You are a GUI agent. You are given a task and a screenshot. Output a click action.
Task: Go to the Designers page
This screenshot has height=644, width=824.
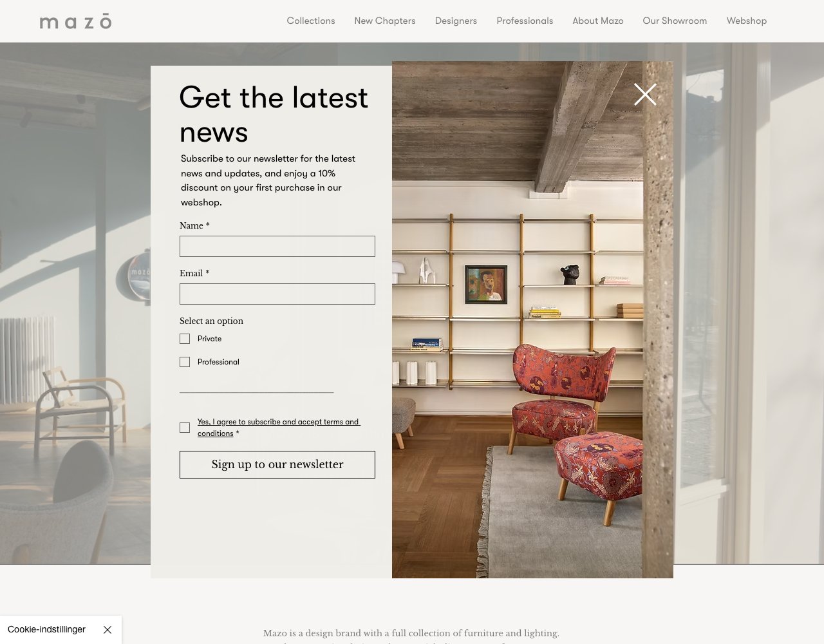[456, 21]
